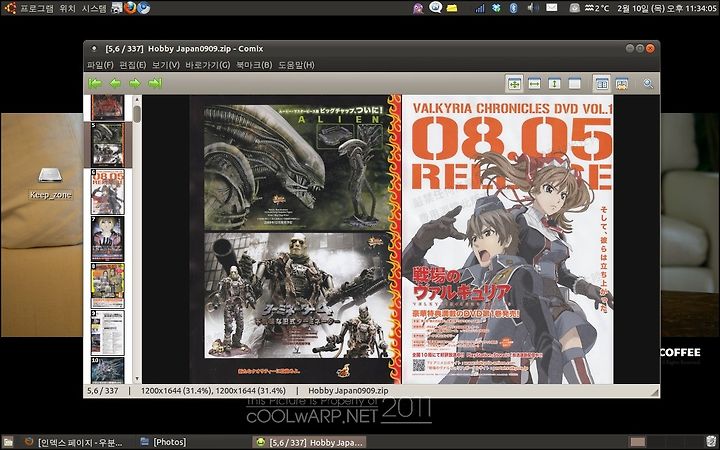Open the trash icon in bottom panel

(x=710, y=442)
